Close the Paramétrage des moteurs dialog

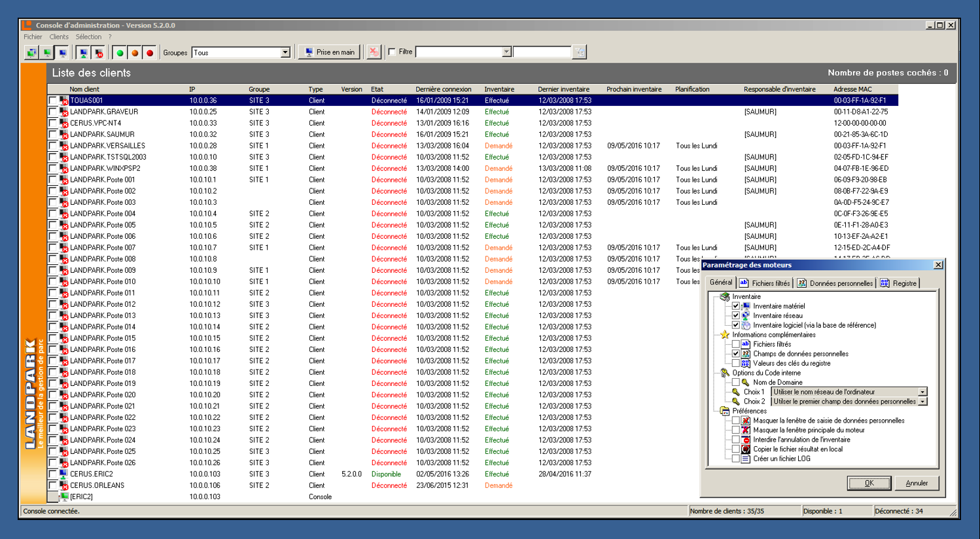coord(938,265)
